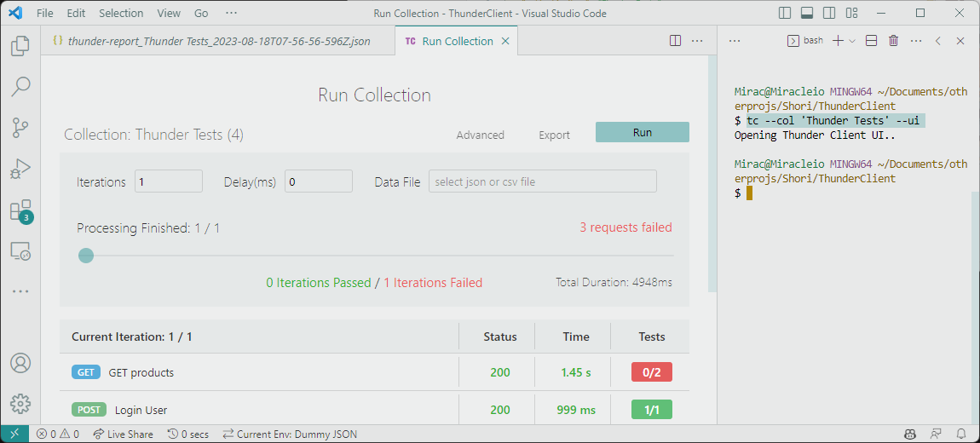Open the Selection menu
This screenshot has width=980, height=443.
(121, 13)
